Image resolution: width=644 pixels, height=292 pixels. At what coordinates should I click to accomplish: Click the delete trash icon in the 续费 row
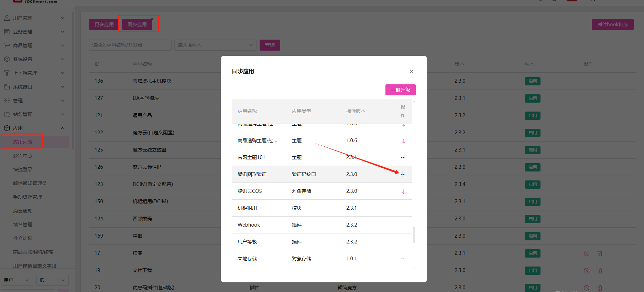point(600,253)
